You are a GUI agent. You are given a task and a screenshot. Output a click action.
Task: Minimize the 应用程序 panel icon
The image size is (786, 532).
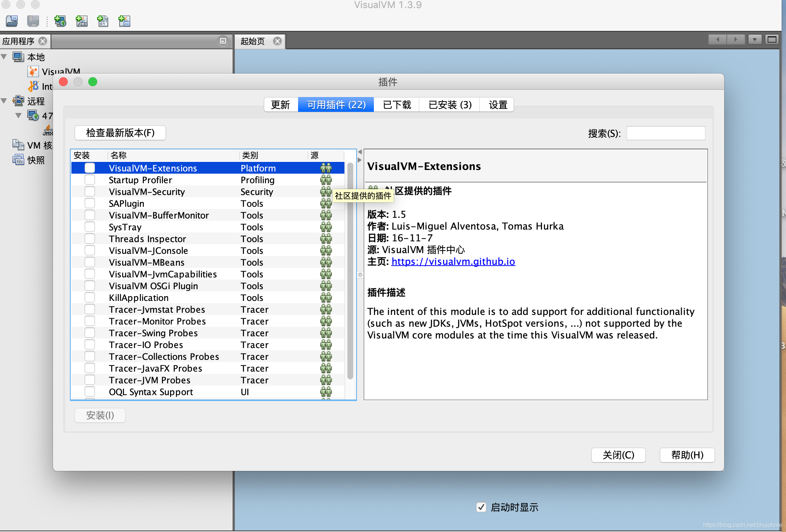pos(223,41)
